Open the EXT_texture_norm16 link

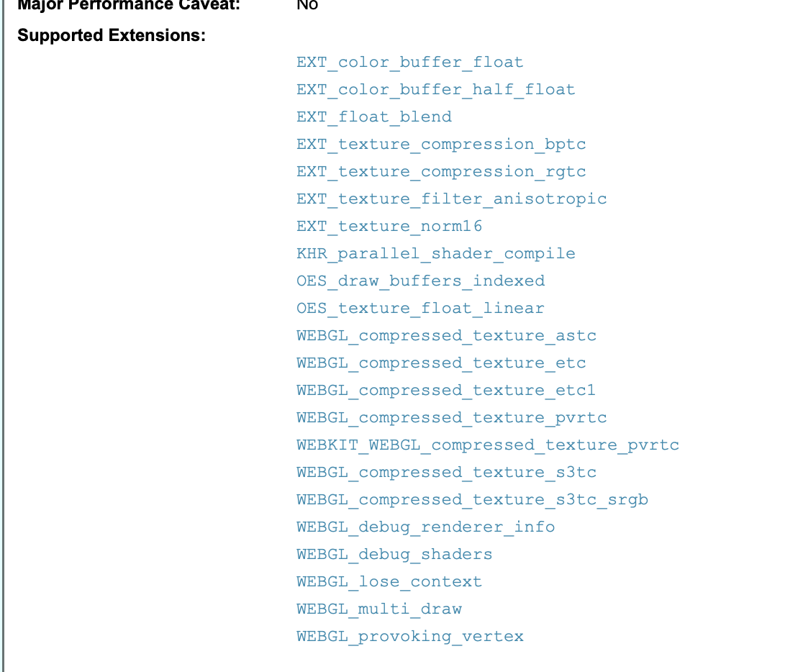tap(389, 227)
